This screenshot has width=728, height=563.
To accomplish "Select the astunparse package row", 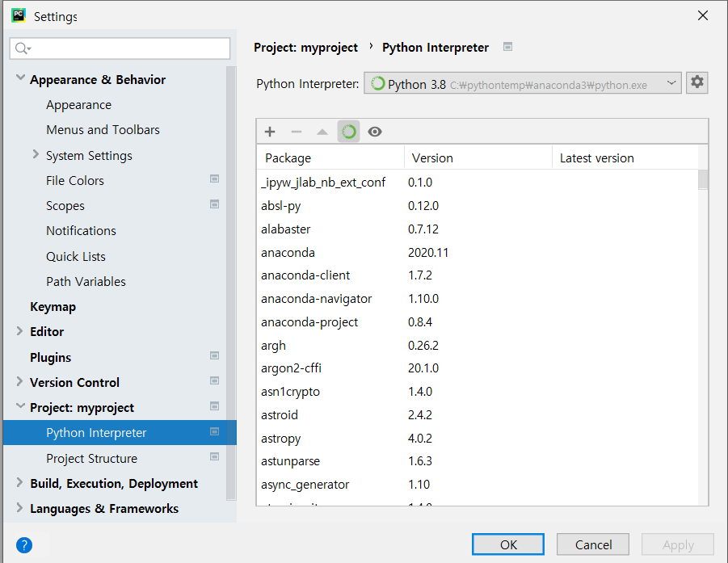I will pyautogui.click(x=478, y=461).
